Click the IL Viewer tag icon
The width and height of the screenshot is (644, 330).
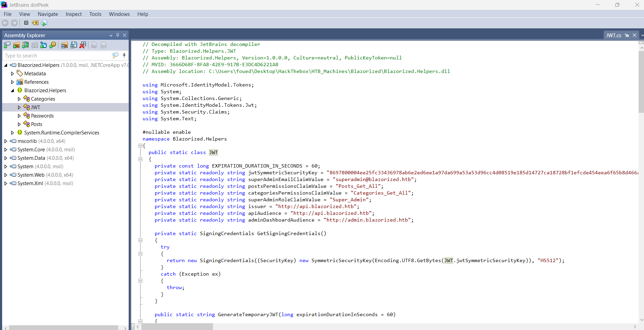click(35, 23)
